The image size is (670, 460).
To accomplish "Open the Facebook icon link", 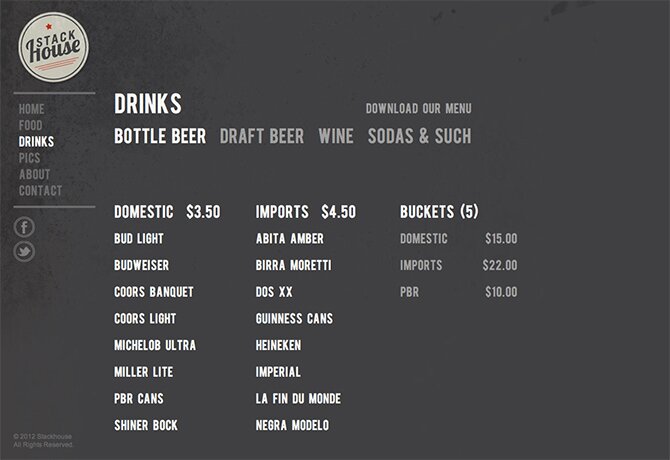I will pos(24,227).
